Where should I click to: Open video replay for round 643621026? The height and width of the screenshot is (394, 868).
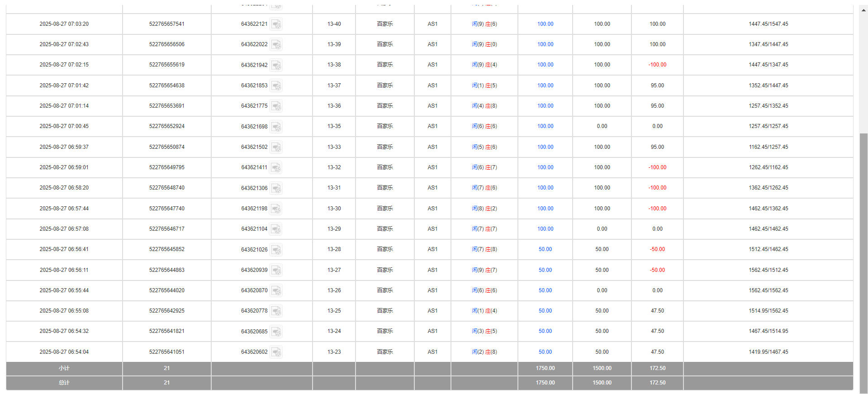pos(276,250)
